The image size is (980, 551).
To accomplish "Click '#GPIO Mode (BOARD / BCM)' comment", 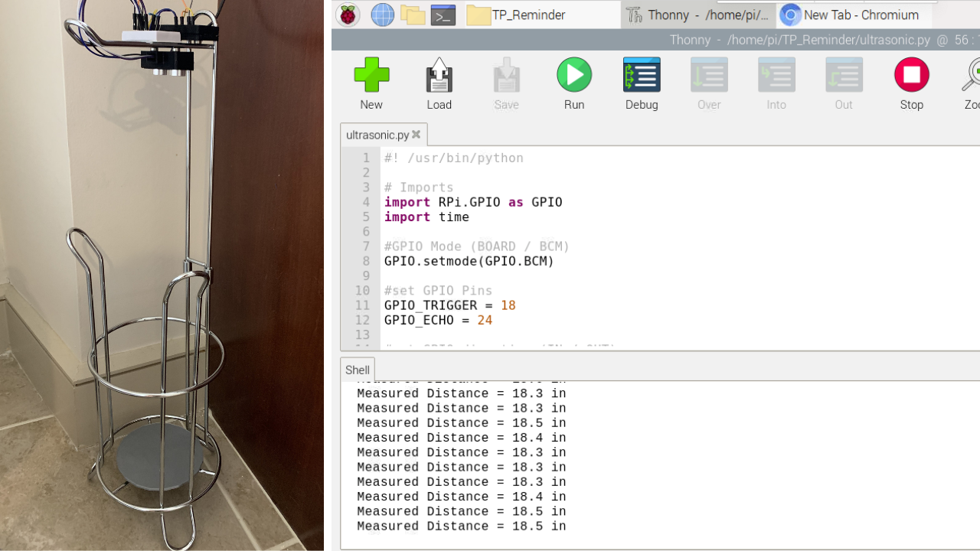I will click(477, 246).
